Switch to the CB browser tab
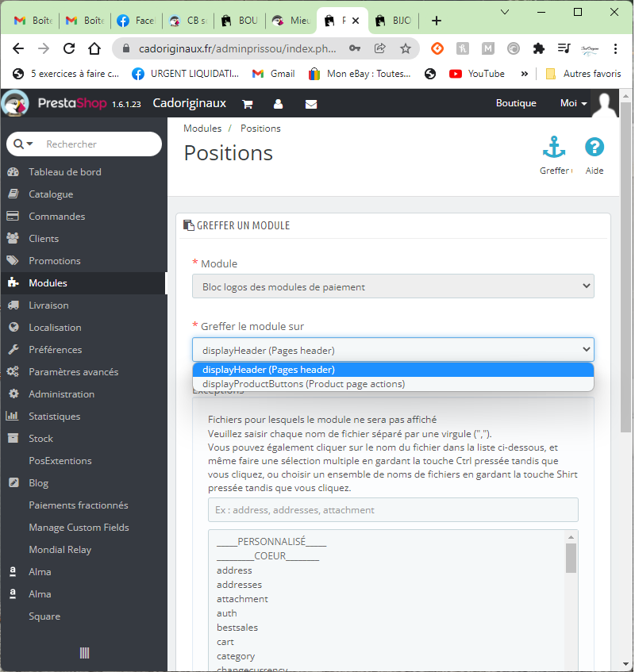 tap(188, 21)
